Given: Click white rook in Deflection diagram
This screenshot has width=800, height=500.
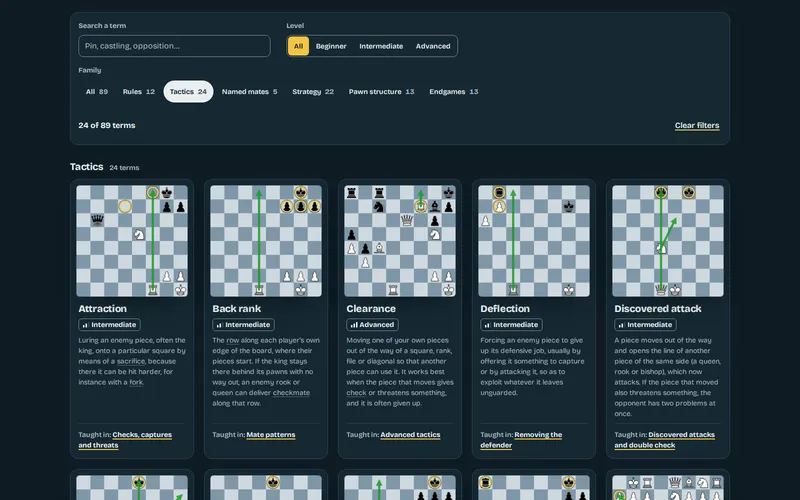Looking at the screenshot, I should (513, 290).
